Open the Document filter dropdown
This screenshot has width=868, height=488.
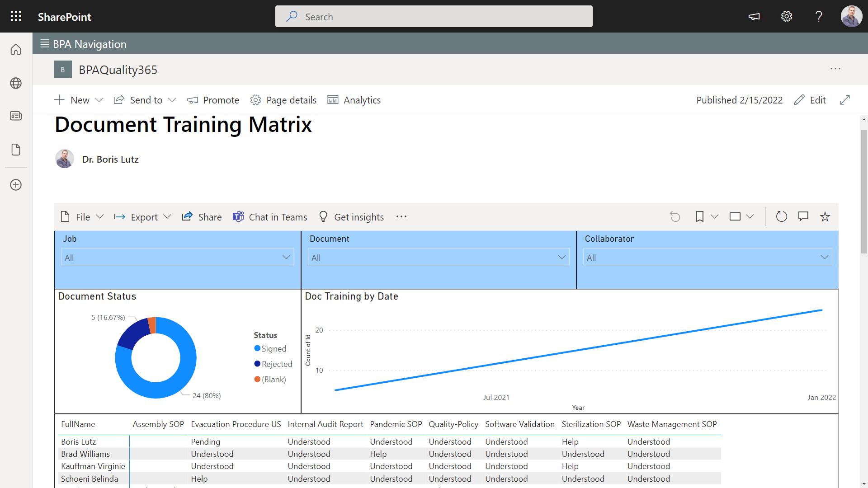tap(439, 257)
